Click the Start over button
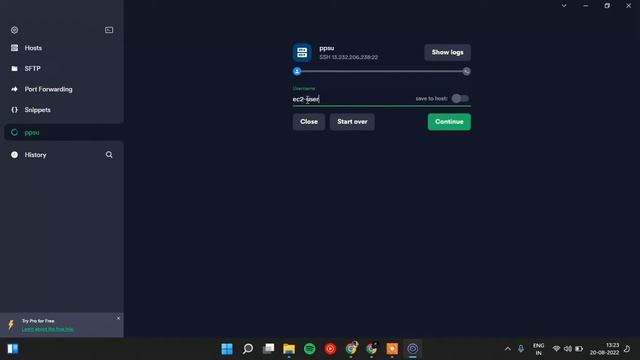This screenshot has width=640, height=360. [352, 122]
